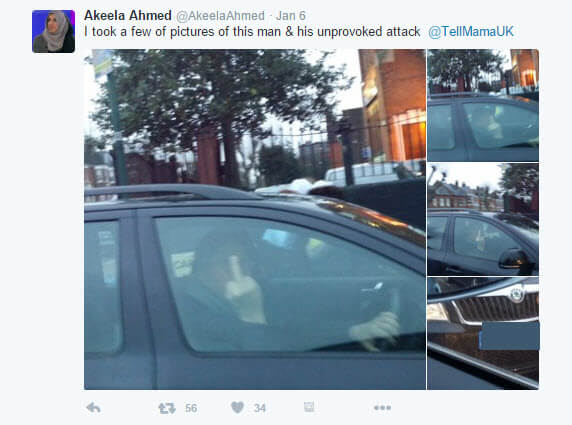Image resolution: width=572 pixels, height=425 pixels.
Task: Enlarge the main photo of car window
Action: pyautogui.click(x=255, y=219)
